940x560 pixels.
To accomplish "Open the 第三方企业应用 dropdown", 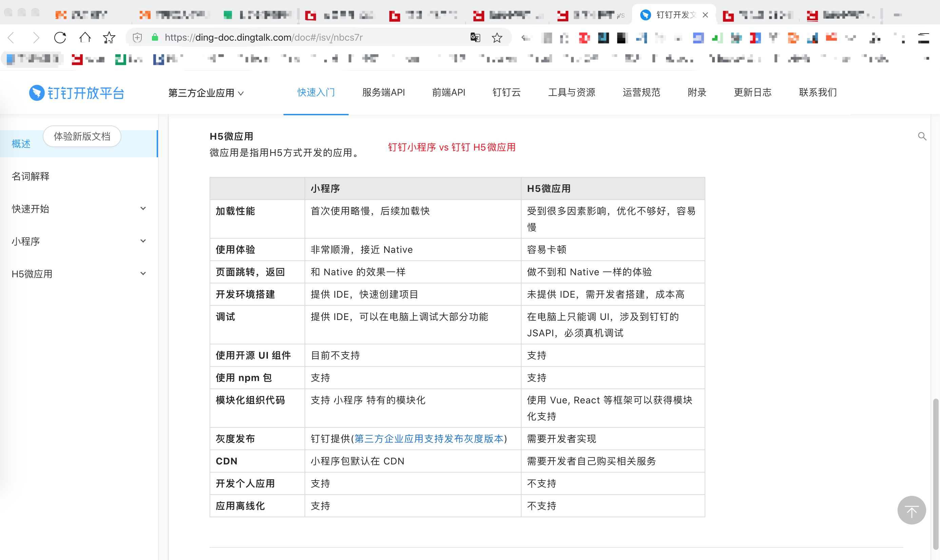I will 206,93.
